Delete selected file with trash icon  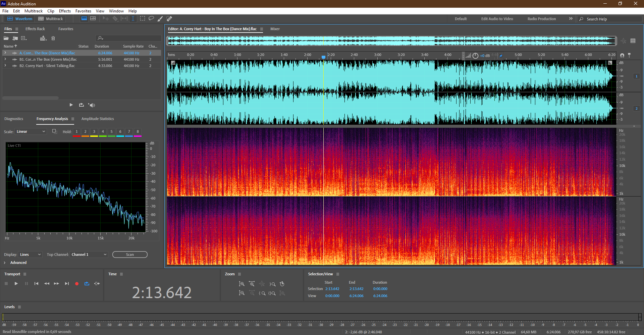coord(53,38)
